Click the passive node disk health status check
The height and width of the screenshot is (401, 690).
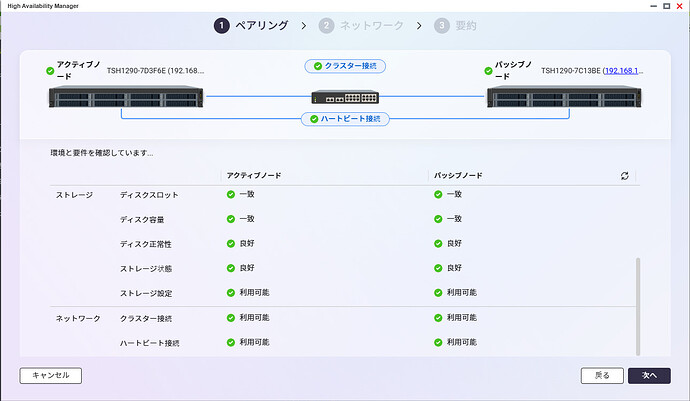point(438,243)
